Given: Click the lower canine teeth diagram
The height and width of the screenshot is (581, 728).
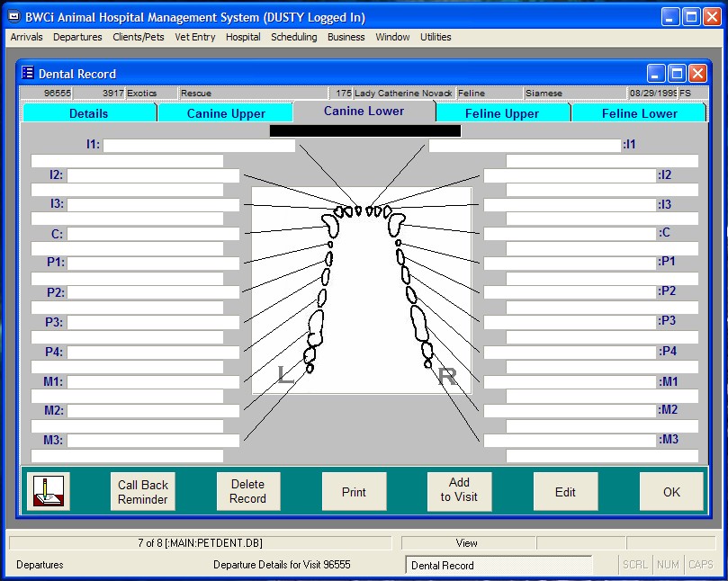Looking at the screenshot, I should pos(362,290).
